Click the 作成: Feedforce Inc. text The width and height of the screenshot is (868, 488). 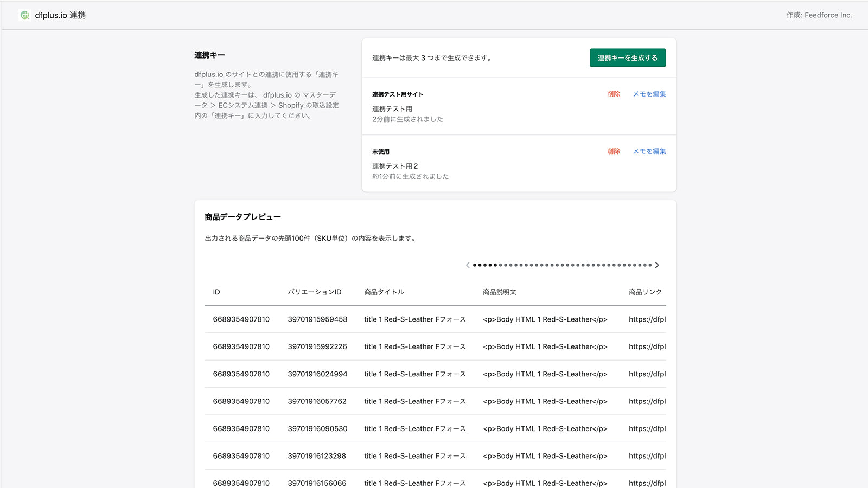[819, 15]
